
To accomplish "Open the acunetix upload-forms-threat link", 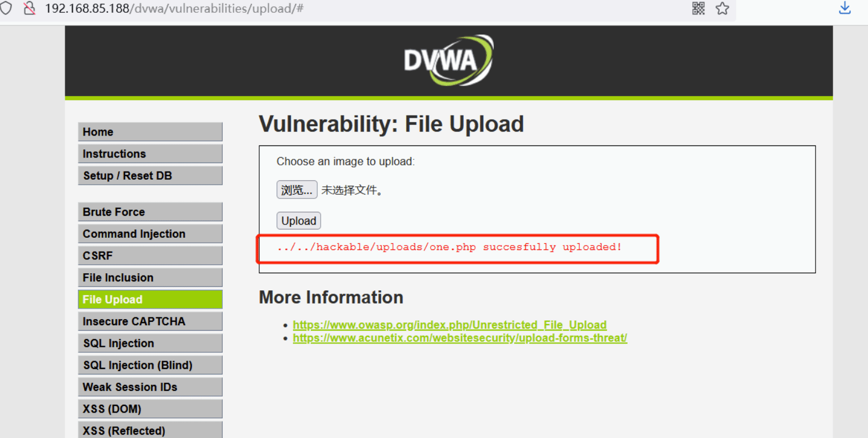I will point(460,338).
